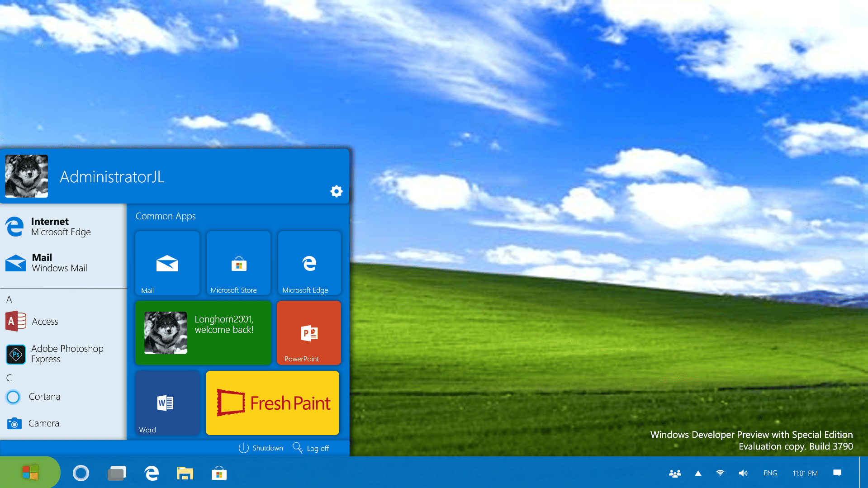This screenshot has height=488, width=868.
Task: Show hidden tray icons arrow
Action: (698, 473)
